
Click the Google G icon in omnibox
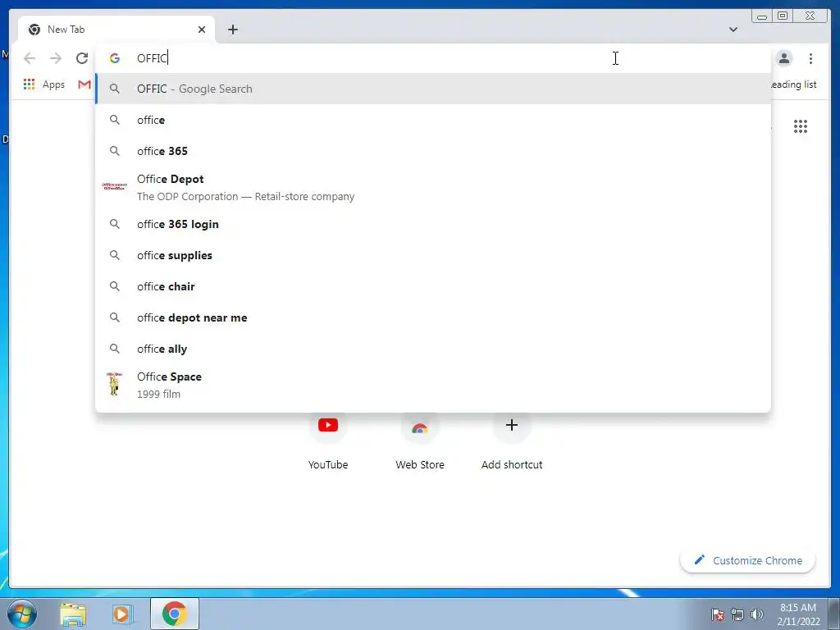click(x=115, y=58)
